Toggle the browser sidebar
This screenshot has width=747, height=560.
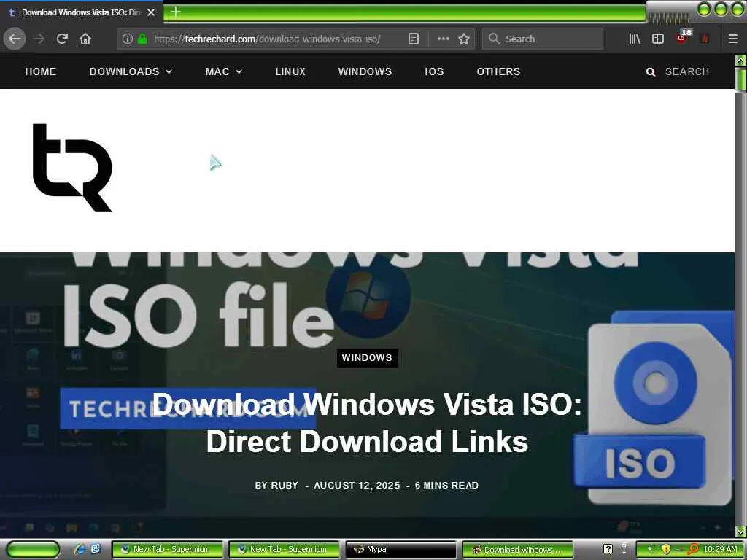point(657,39)
